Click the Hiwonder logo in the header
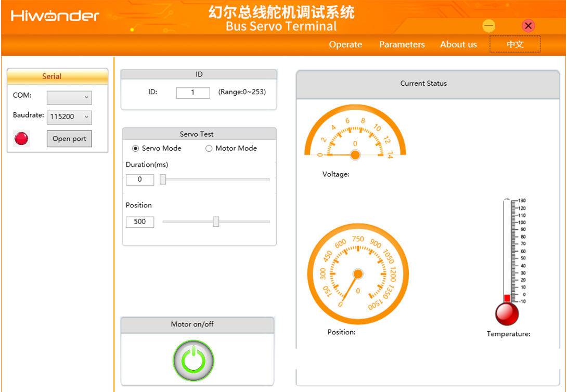567x392 pixels. [x=55, y=16]
